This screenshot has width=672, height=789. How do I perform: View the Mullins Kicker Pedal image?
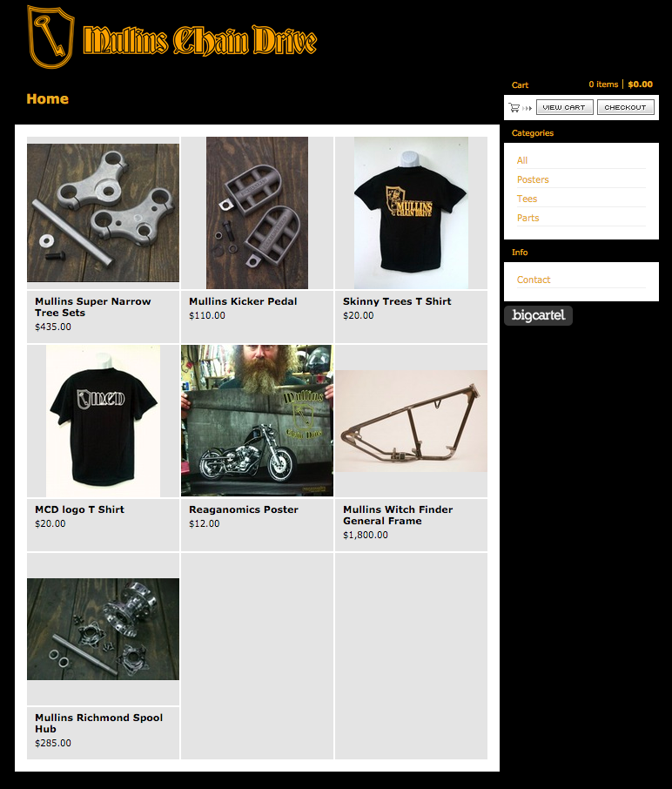pyautogui.click(x=257, y=212)
